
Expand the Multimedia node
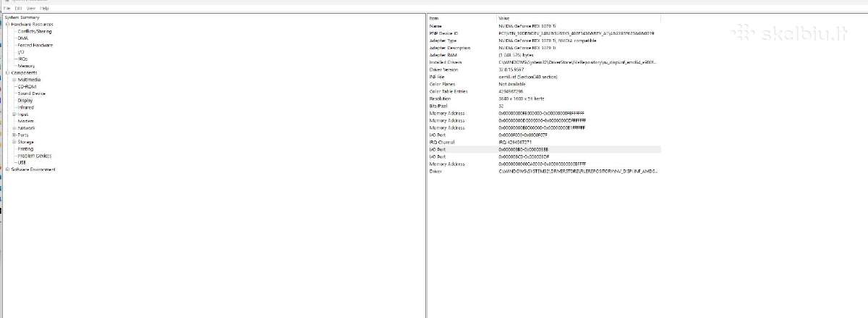pyautogui.click(x=14, y=80)
